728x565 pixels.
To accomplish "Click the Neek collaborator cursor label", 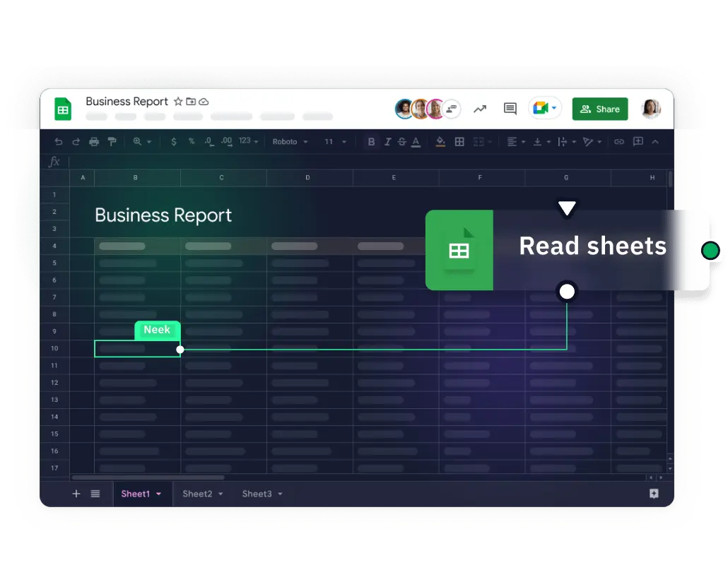I will coord(157,330).
